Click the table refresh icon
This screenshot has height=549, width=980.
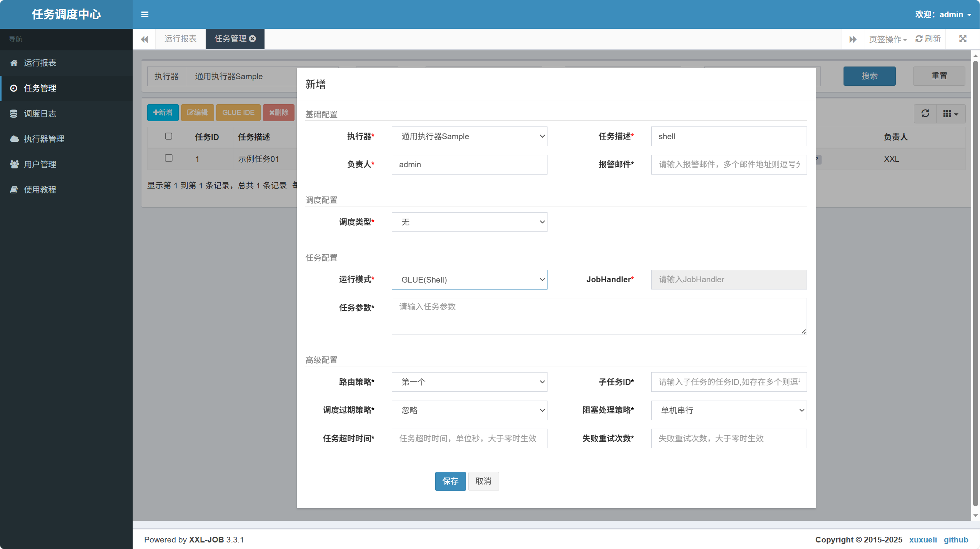tap(925, 113)
